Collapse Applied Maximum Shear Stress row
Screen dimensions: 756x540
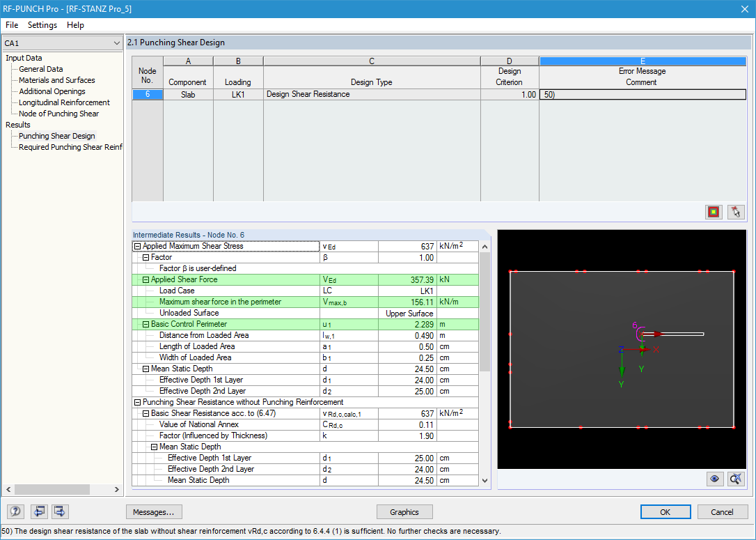tap(137, 246)
